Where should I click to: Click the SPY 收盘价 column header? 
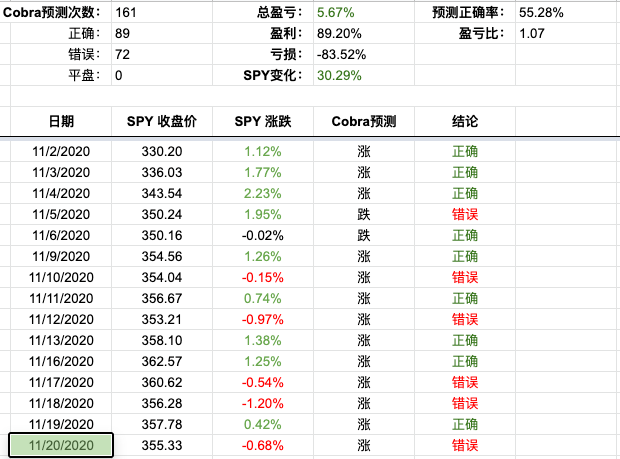(162, 121)
